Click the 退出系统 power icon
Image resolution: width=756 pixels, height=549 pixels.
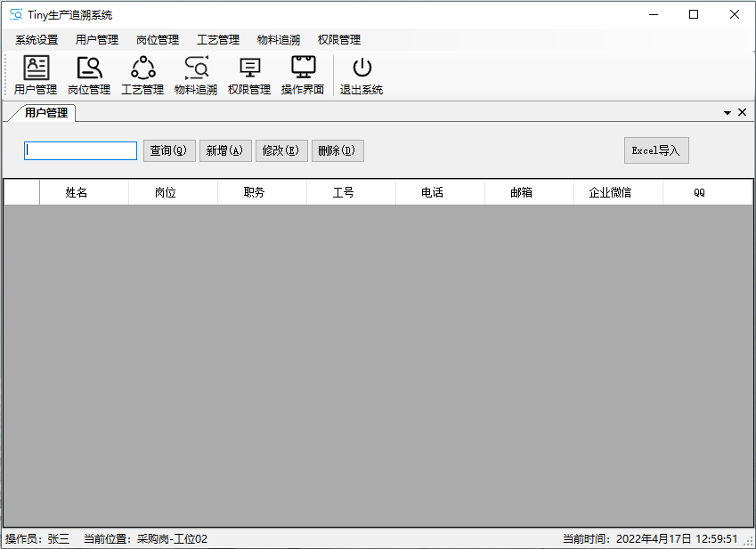pyautogui.click(x=362, y=75)
